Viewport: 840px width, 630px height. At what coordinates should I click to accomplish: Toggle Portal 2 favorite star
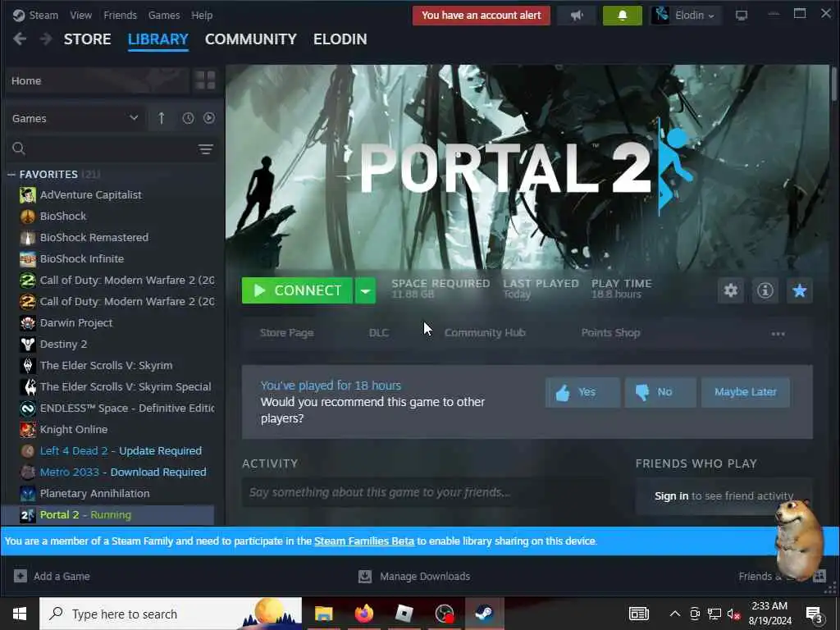click(799, 290)
